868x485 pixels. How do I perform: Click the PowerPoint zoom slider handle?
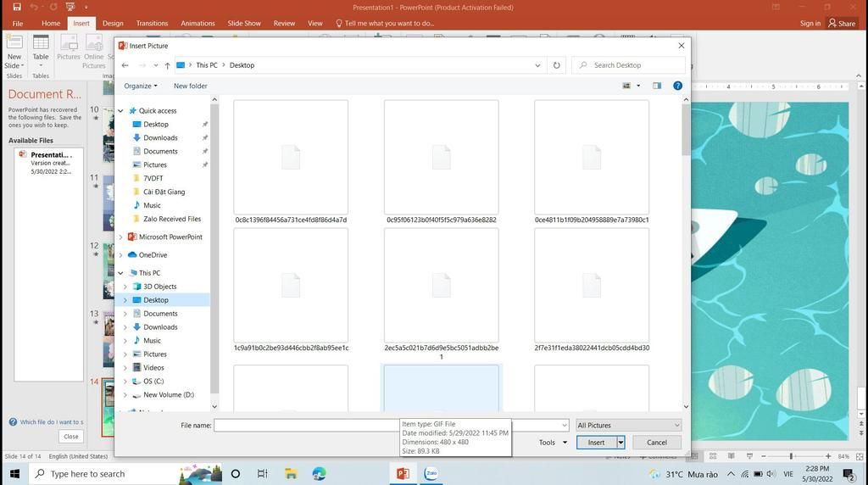point(791,456)
